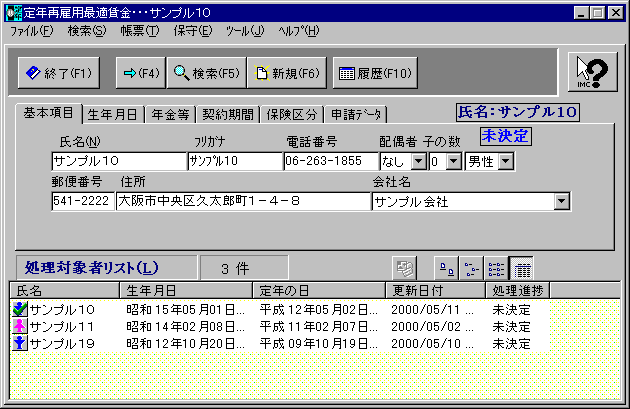Screen dimensions: 630x409
Task: Click the IMC help question mark icon
Action: (593, 72)
